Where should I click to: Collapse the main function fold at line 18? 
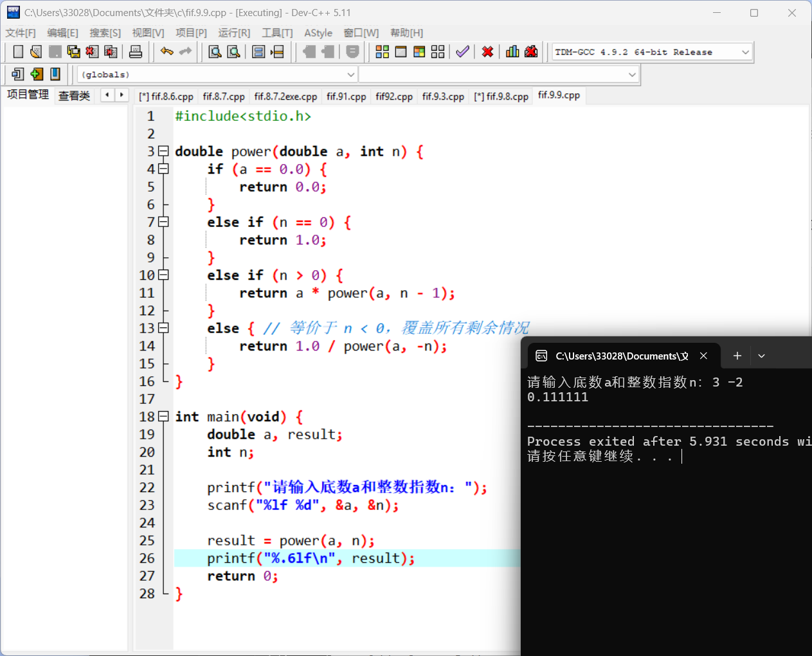pos(163,416)
